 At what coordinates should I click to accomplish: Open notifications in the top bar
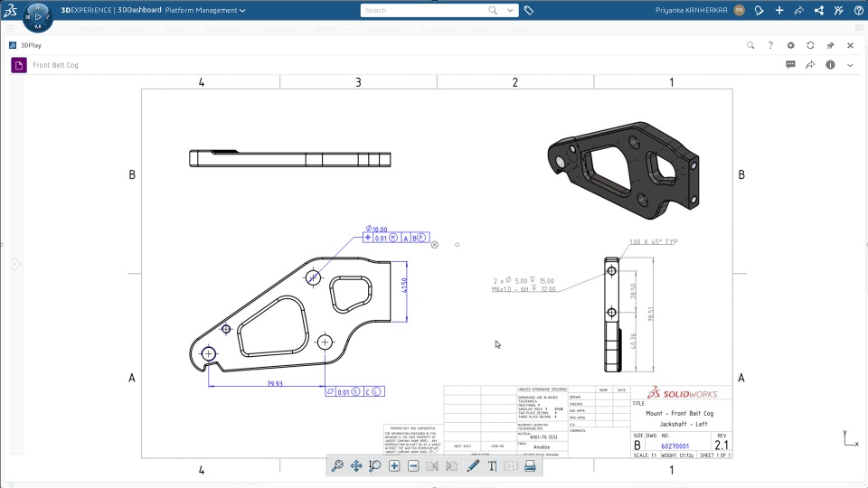click(x=759, y=10)
